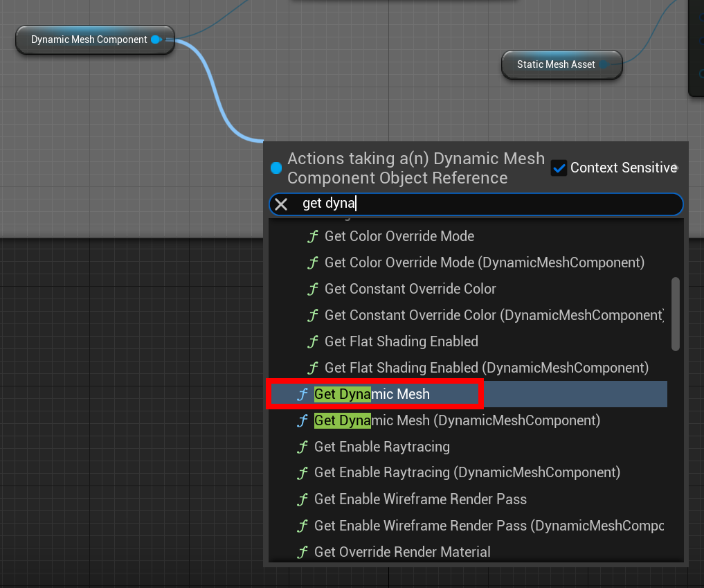The image size is (704, 588).
Task: Select Get Flat Shading Enabled entry
Action: coord(469,341)
